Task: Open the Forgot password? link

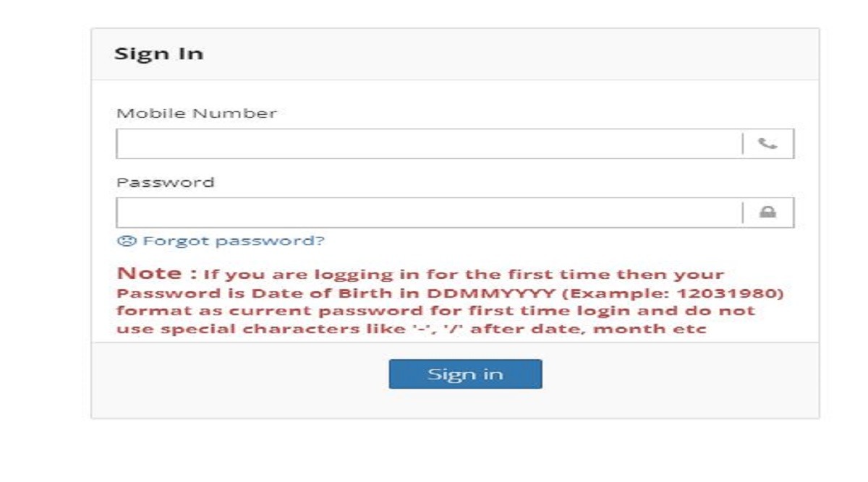Action: (x=234, y=241)
